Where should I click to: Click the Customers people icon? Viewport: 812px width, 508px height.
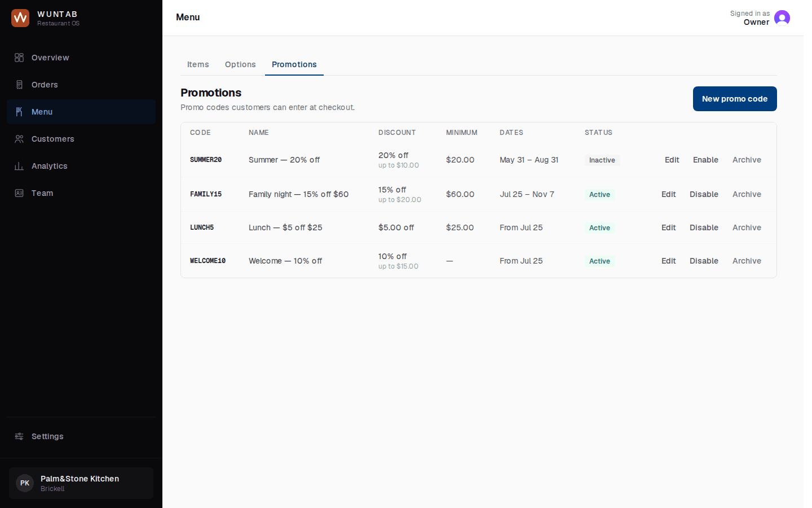[19, 139]
